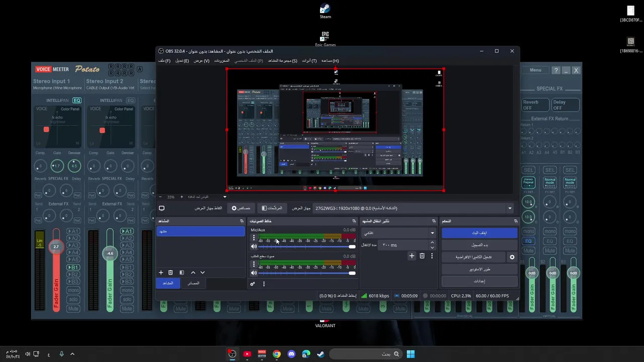Solo Voicemeeter Stereo Input 2
The image size is (644, 362).
click(x=127, y=300)
